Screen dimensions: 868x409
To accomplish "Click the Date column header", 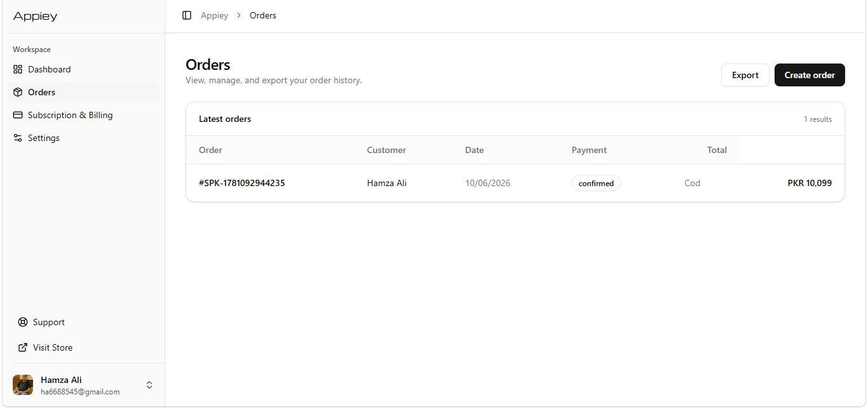I will tap(475, 150).
